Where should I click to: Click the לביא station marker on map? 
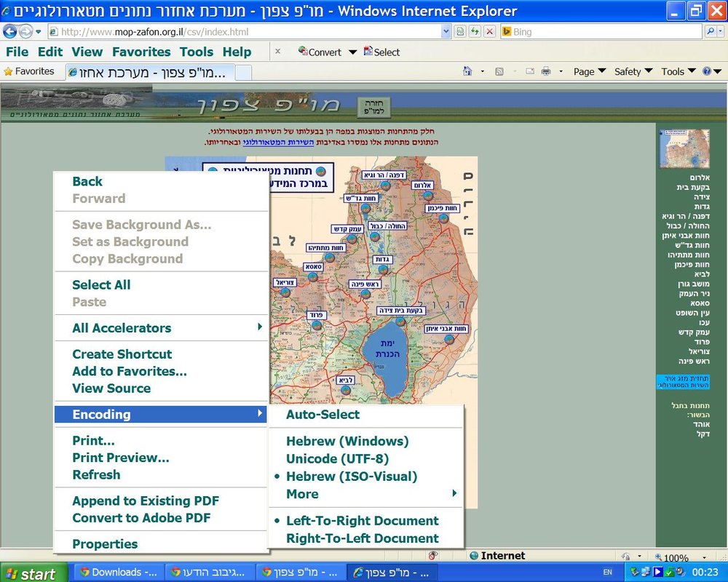(x=346, y=391)
